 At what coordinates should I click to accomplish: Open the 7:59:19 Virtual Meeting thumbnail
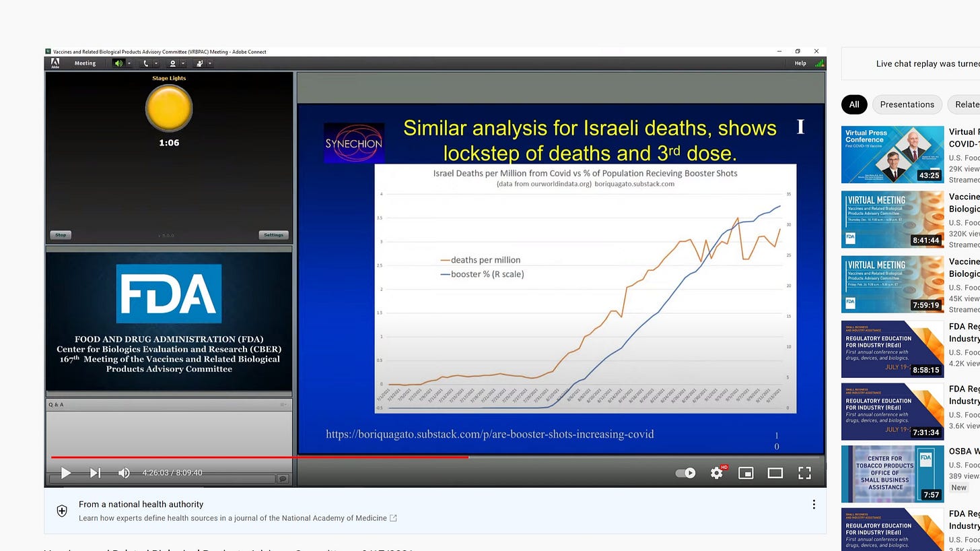893,284
